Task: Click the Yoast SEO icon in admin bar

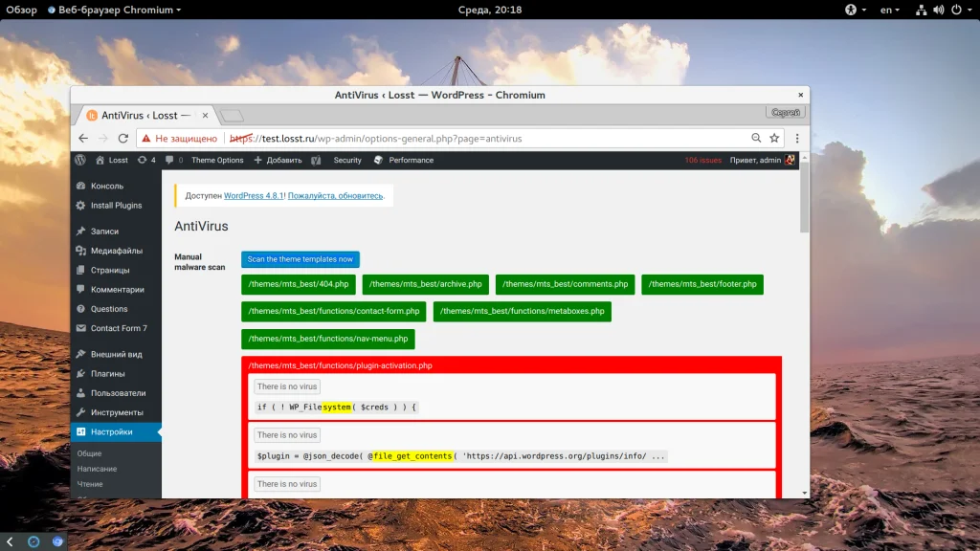Action: point(316,160)
